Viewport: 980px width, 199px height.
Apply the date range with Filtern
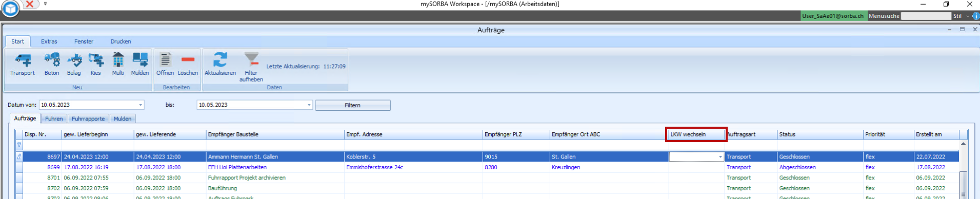click(x=353, y=105)
